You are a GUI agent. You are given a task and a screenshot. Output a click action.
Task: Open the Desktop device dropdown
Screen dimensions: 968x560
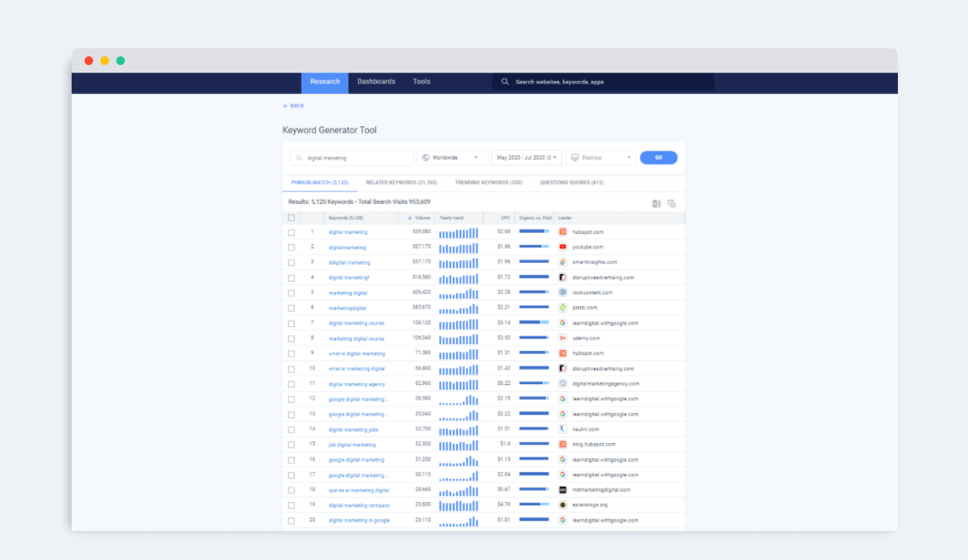pos(601,158)
